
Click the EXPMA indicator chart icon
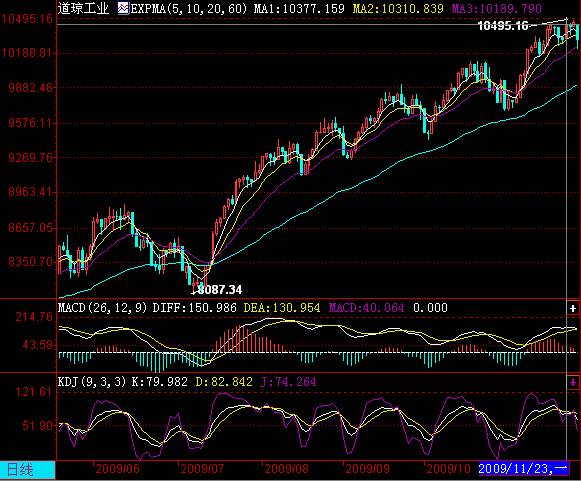click(x=123, y=8)
